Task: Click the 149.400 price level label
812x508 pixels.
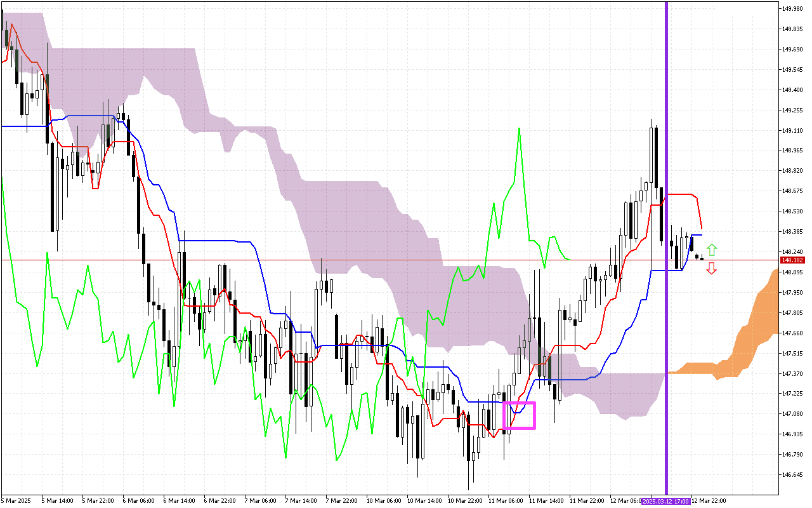Action: point(793,90)
